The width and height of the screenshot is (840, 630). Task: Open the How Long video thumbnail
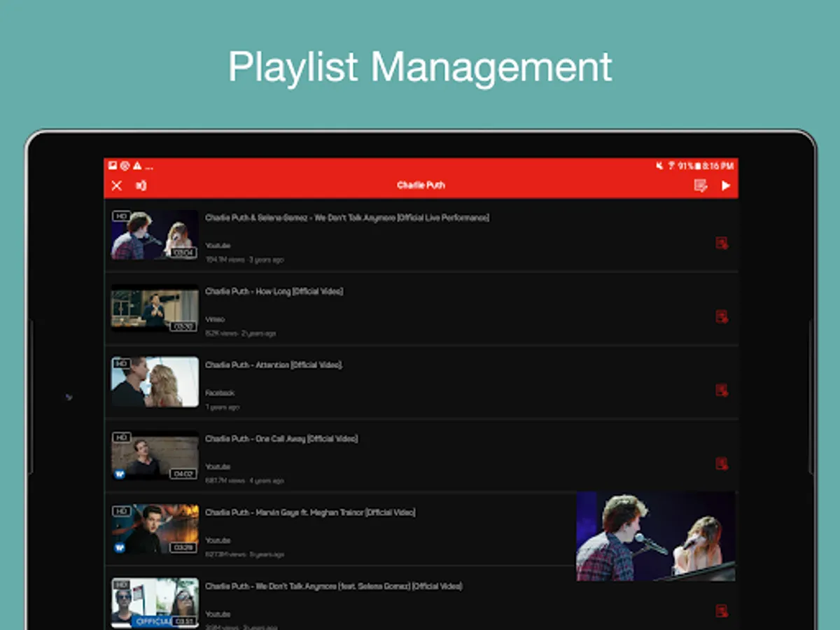[x=155, y=309]
